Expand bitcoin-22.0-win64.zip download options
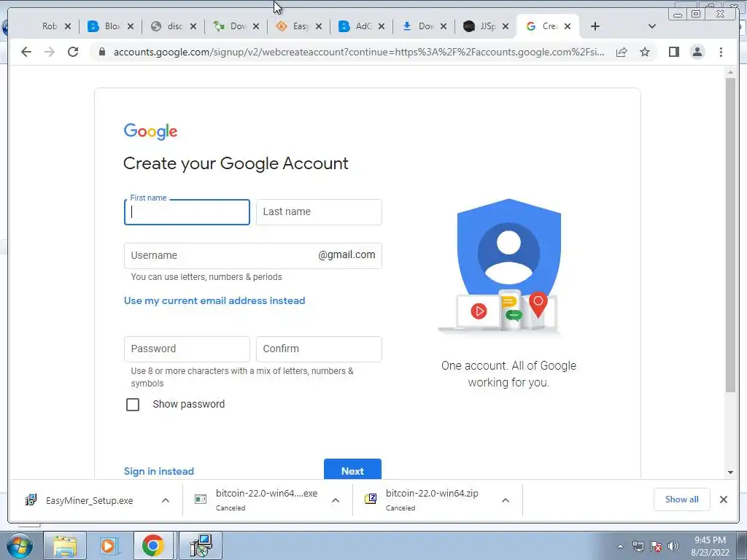 (x=506, y=500)
